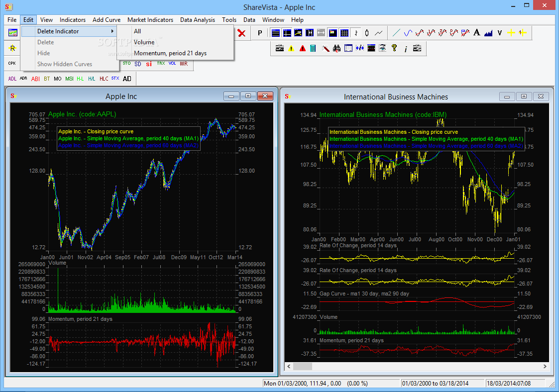This screenshot has height=392, width=559.
Task: Click the HLC indicator button
Action: 104,79
